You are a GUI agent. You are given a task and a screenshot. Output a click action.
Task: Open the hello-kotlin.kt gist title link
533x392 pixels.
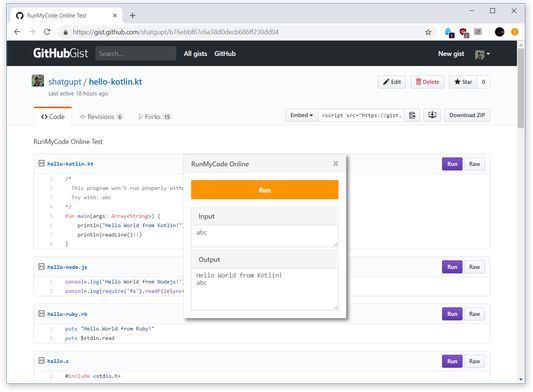tap(115, 82)
